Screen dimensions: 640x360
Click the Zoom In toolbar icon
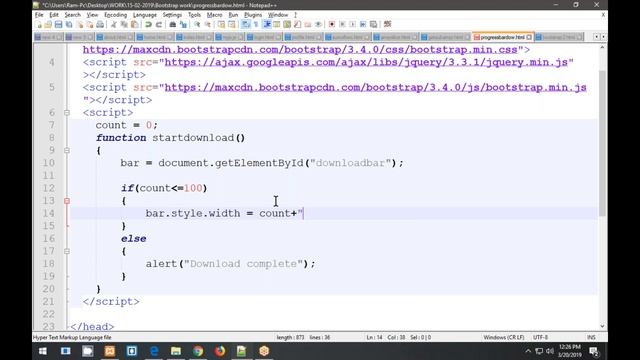(197, 24)
